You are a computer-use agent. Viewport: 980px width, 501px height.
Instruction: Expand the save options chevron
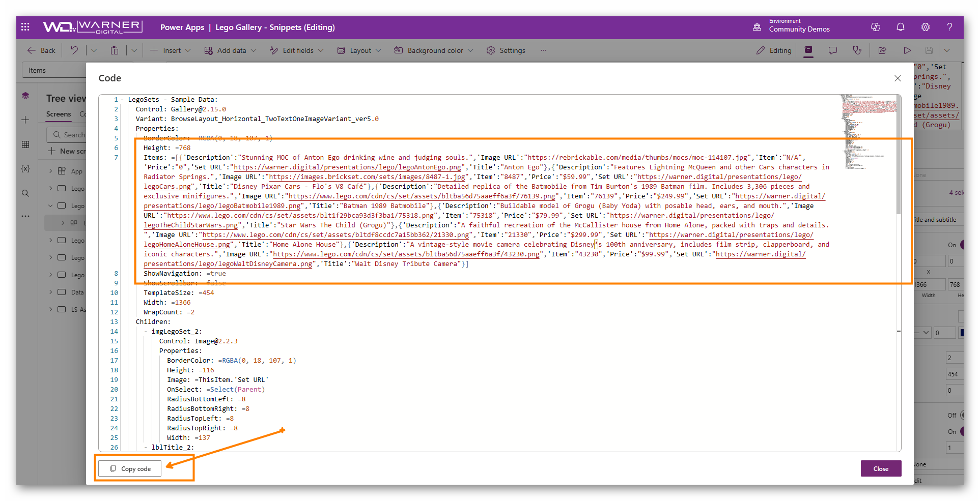[947, 50]
